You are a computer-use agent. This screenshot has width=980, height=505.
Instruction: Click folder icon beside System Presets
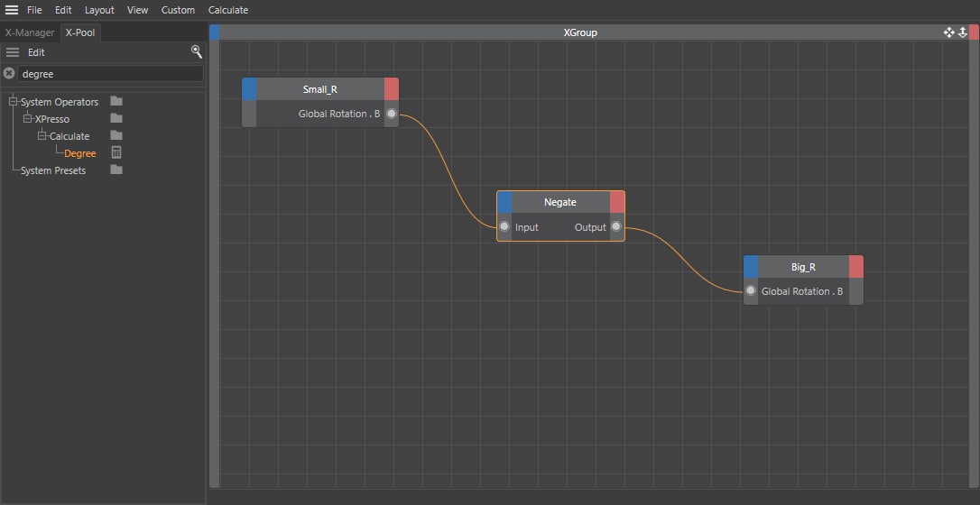coord(116,170)
